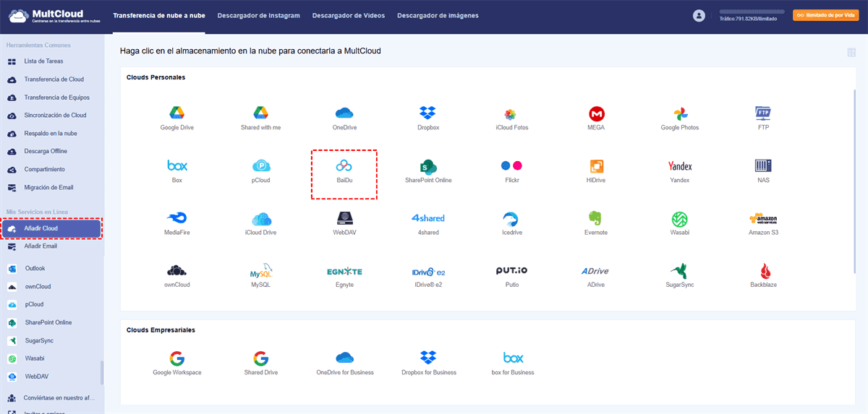Add ownCloud from the cloud grid
Viewport: 868px width, 414px height.
[177, 277]
